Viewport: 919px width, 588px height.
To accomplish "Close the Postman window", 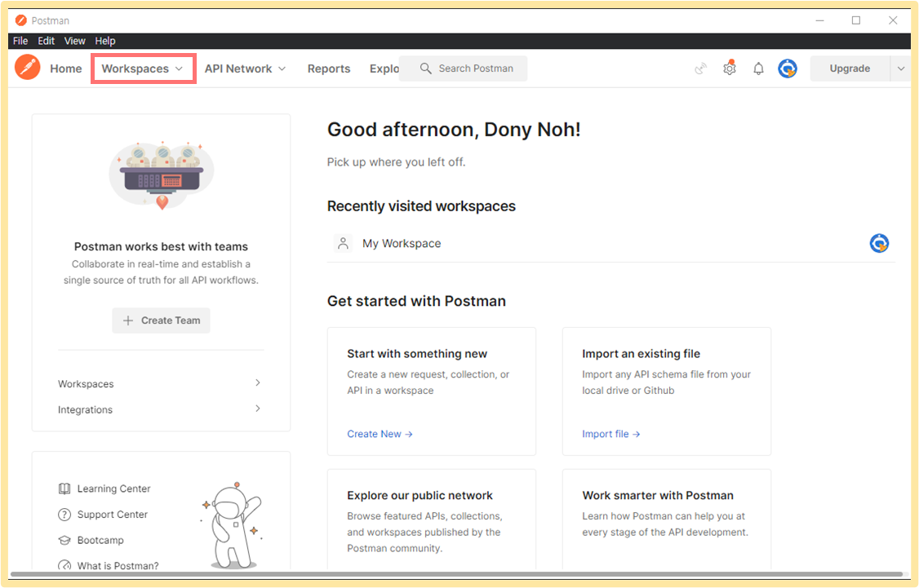I will [893, 20].
